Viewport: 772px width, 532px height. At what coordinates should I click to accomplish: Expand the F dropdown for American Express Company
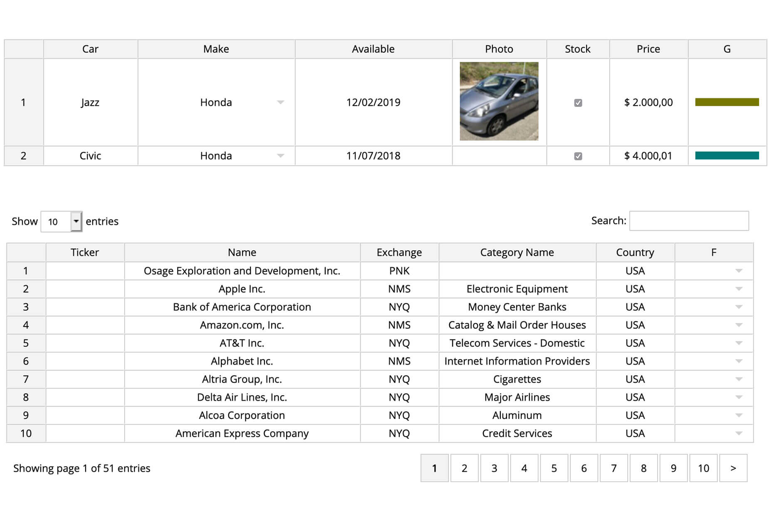pyautogui.click(x=739, y=433)
